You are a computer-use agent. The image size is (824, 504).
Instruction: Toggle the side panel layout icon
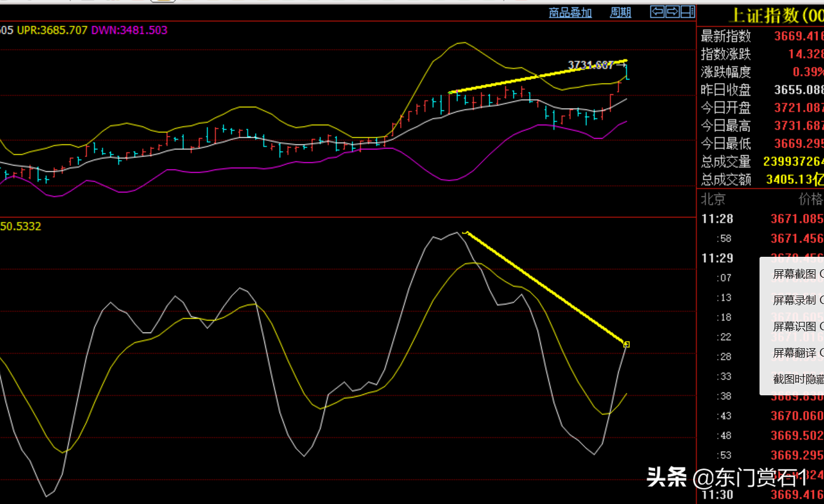tap(688, 11)
